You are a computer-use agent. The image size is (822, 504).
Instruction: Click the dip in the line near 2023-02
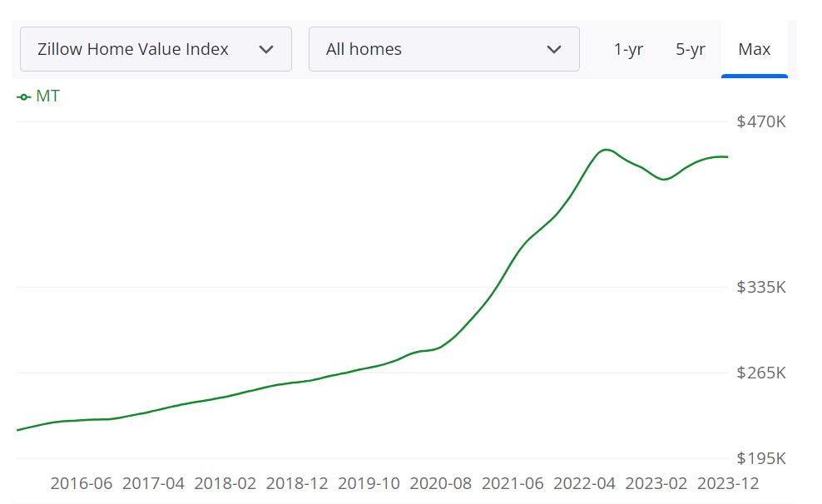pos(664,178)
